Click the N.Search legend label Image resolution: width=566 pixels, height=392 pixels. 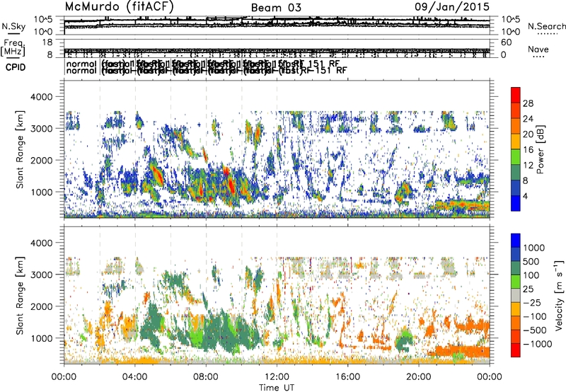546,26
